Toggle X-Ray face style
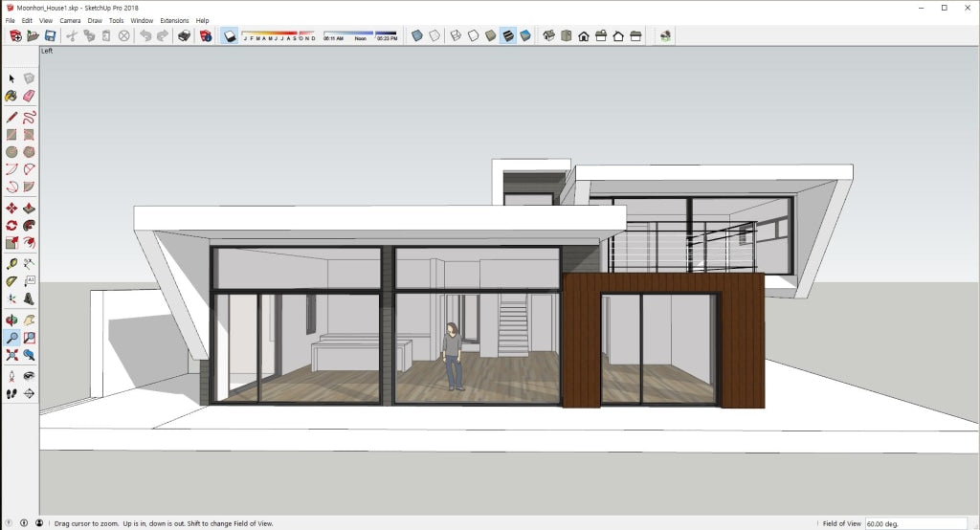Screen dimensions: 980x530 [417, 36]
